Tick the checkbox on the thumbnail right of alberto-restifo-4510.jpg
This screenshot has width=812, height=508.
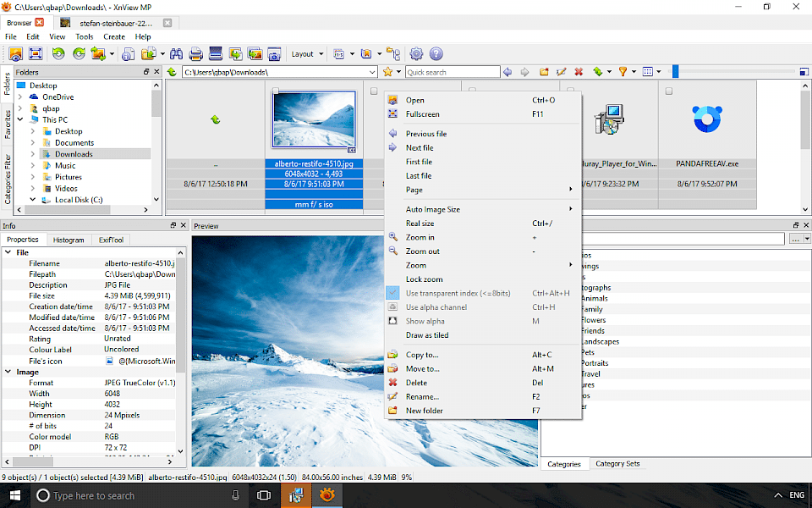(x=374, y=91)
